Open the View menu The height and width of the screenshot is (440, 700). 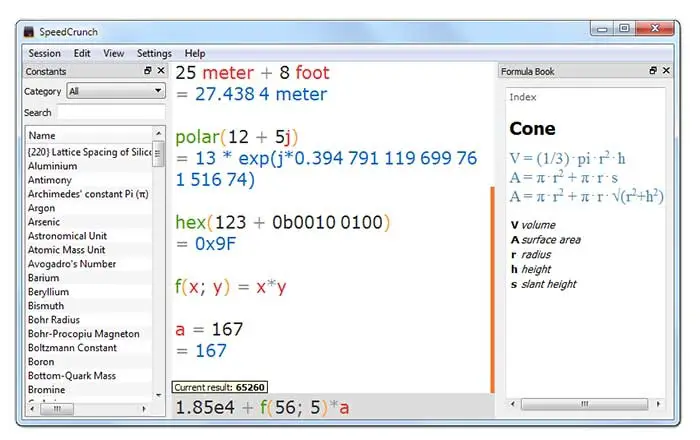(114, 54)
